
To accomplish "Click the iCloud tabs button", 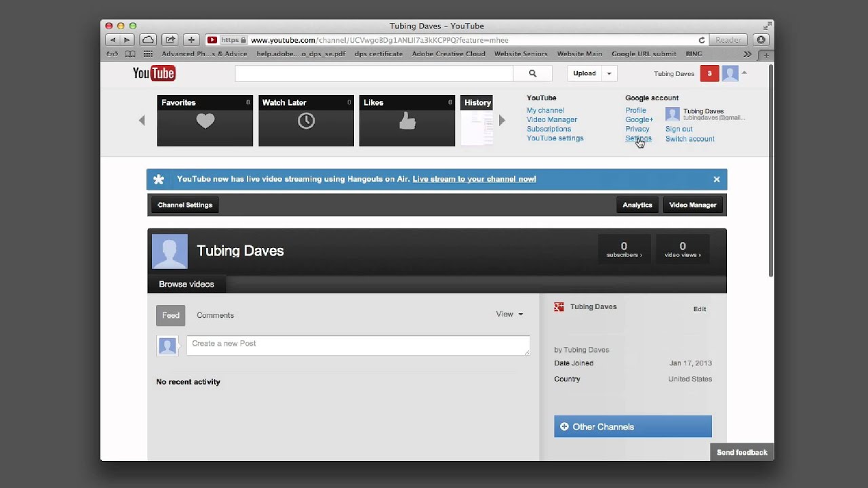I will click(x=148, y=40).
